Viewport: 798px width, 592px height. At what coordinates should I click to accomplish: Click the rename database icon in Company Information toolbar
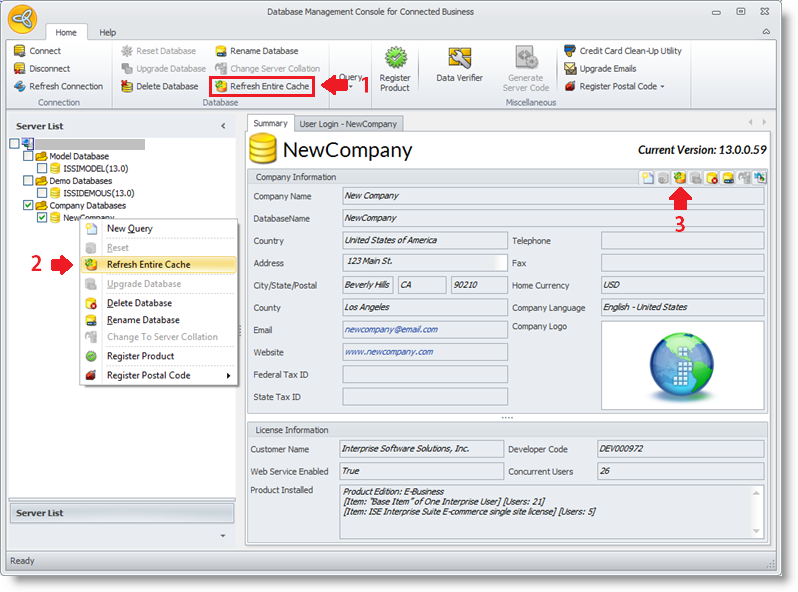pyautogui.click(x=728, y=178)
